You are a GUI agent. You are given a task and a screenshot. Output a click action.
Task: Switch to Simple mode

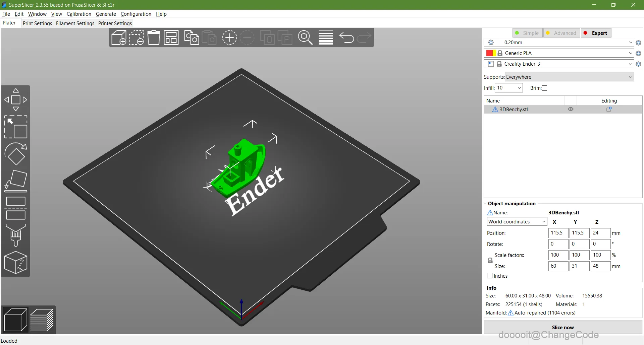coord(527,33)
